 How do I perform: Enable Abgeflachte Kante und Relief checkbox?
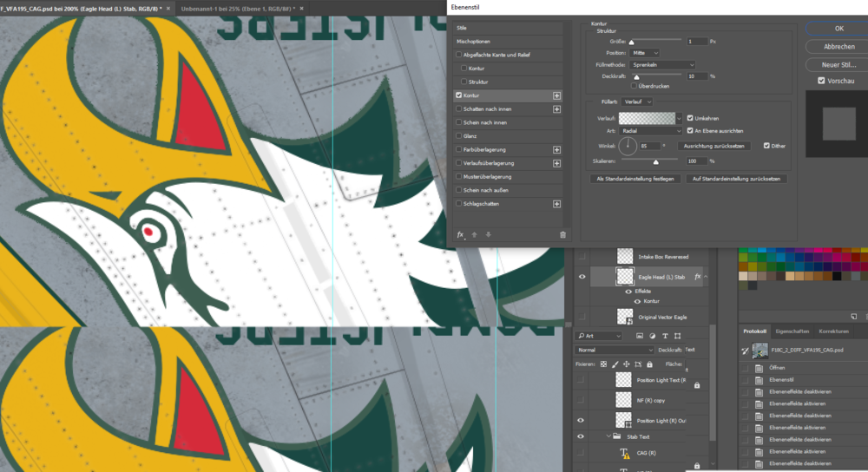[x=458, y=55]
